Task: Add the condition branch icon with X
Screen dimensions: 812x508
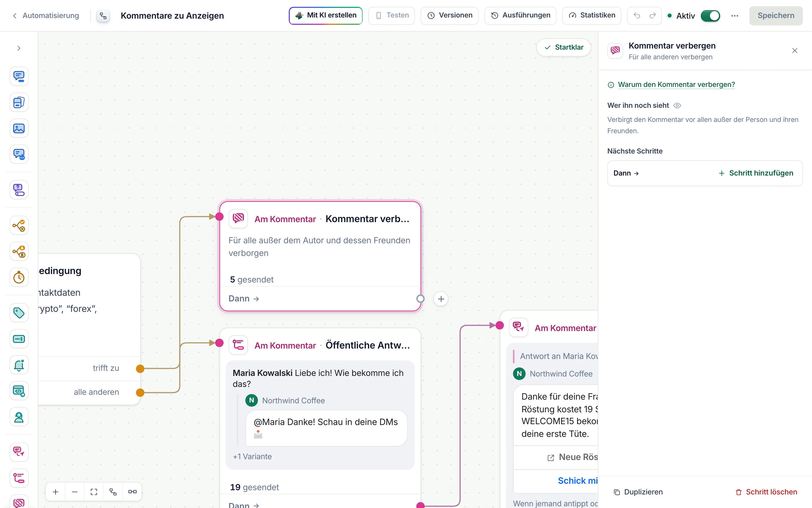Action: (x=19, y=225)
